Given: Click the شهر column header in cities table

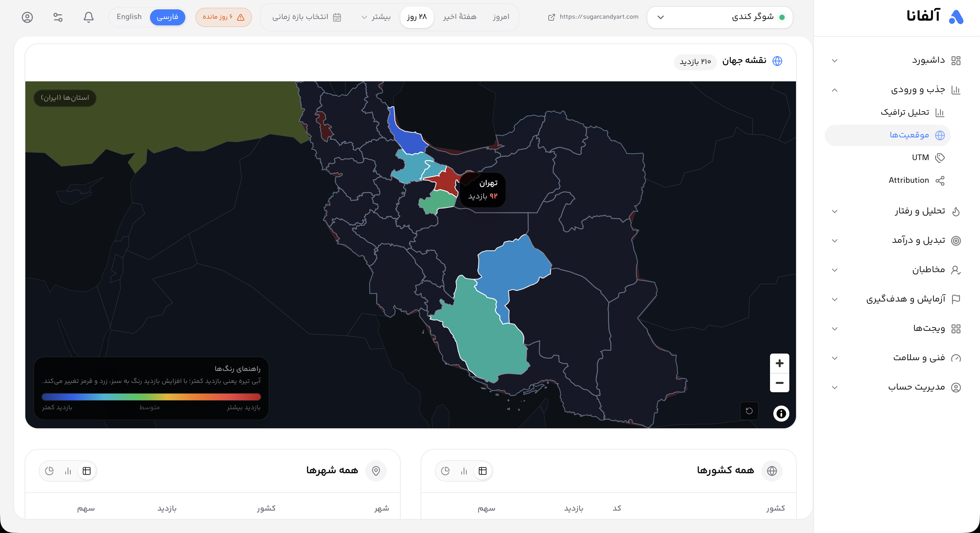Looking at the screenshot, I should coord(382,508).
